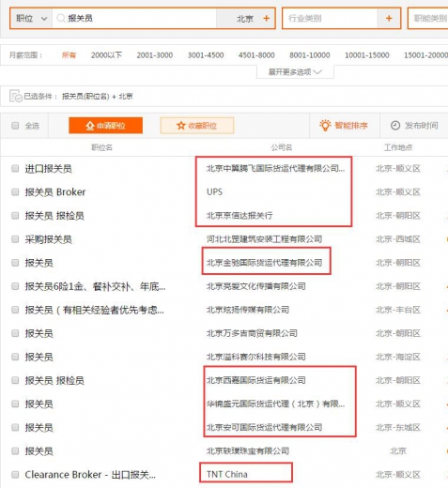Open 北京京信达报关行 company link
This screenshot has width=448, height=488.
coord(239,216)
